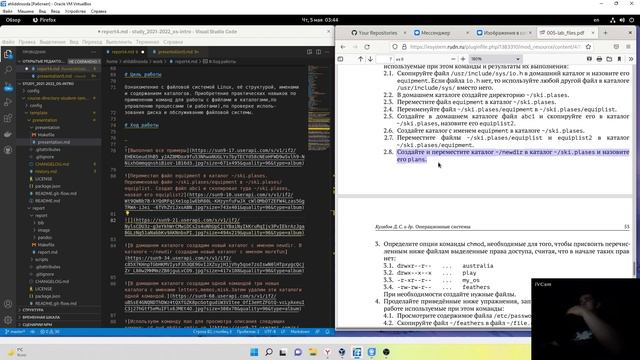This screenshot has width=640, height=360.
Task: Open the report4.md editor tab
Action: click(x=125, y=52)
